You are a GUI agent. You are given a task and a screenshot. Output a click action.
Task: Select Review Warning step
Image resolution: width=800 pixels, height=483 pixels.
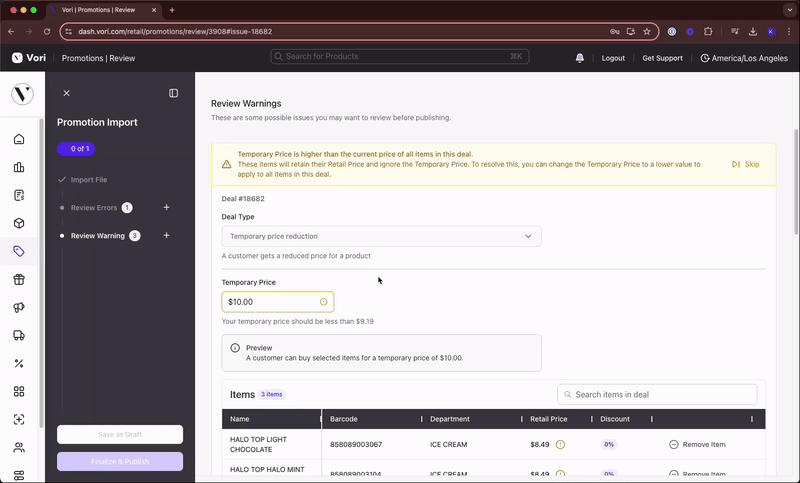(x=97, y=236)
